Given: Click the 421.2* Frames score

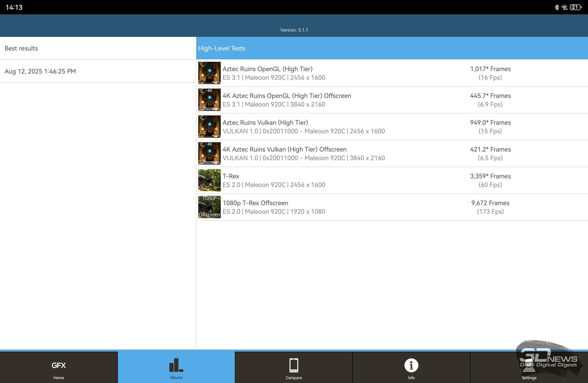Looking at the screenshot, I should pos(490,149).
